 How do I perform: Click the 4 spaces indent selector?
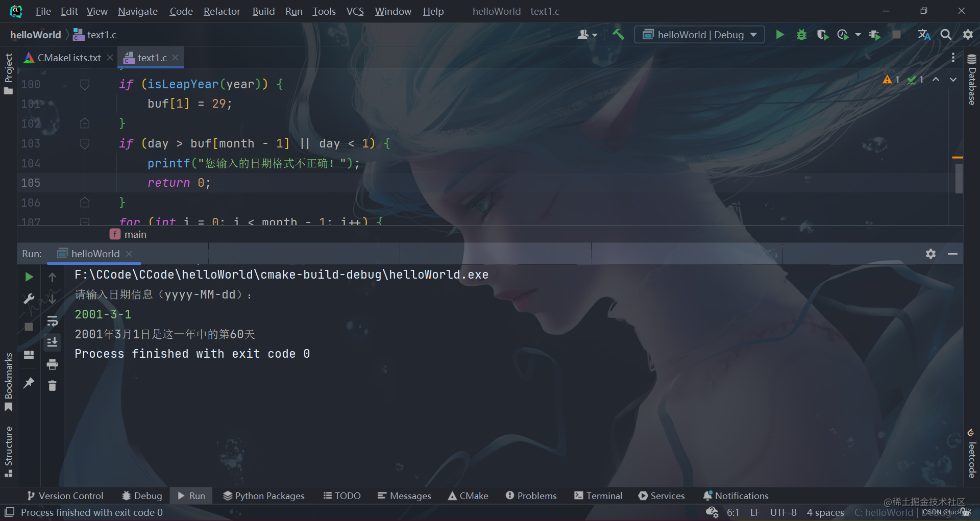point(825,512)
